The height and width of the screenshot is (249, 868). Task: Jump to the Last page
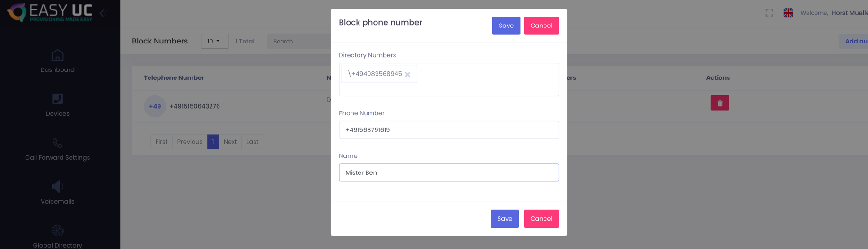point(252,142)
